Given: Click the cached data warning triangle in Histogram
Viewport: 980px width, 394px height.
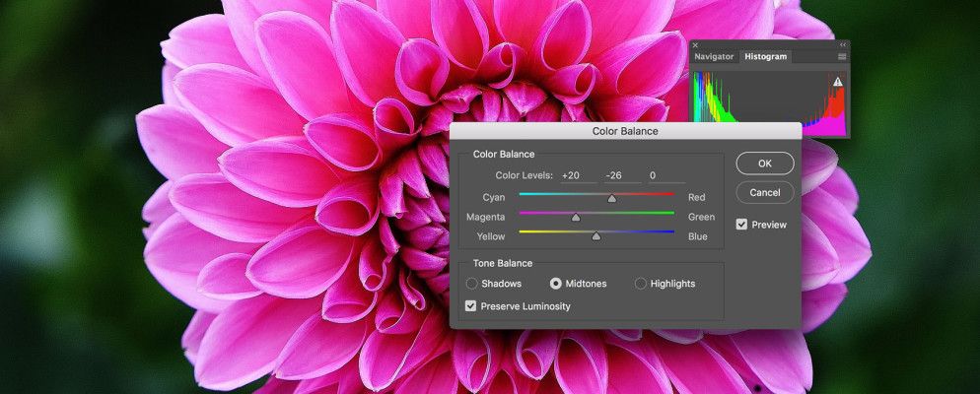Looking at the screenshot, I should (837, 82).
